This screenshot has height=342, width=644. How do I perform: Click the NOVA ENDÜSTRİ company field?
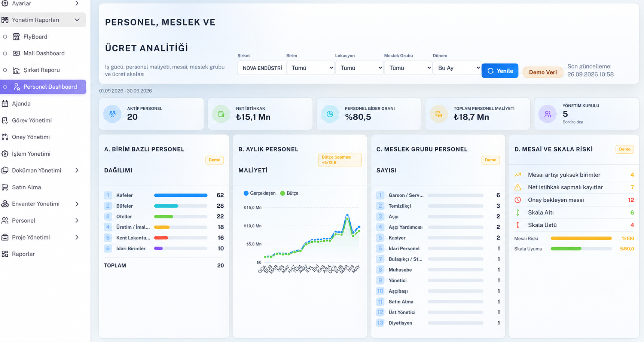tap(262, 68)
